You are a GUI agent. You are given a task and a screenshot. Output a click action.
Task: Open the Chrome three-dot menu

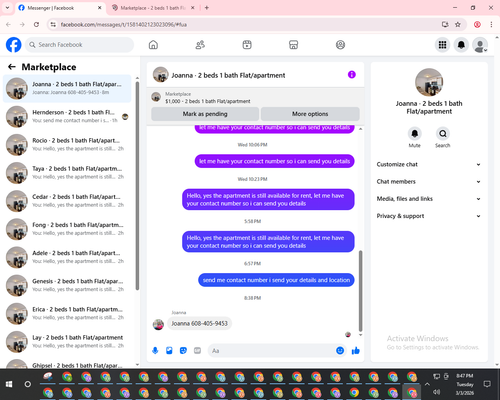click(491, 24)
